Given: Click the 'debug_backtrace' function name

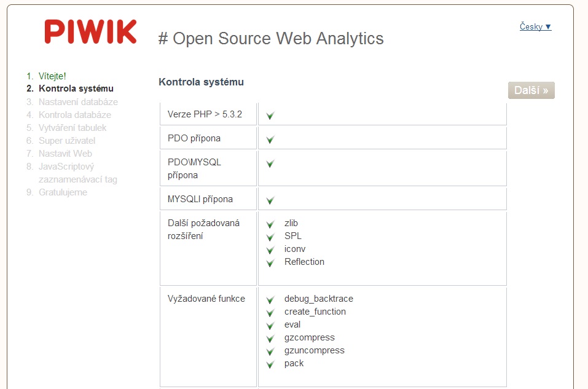Looking at the screenshot, I should coord(319,299).
